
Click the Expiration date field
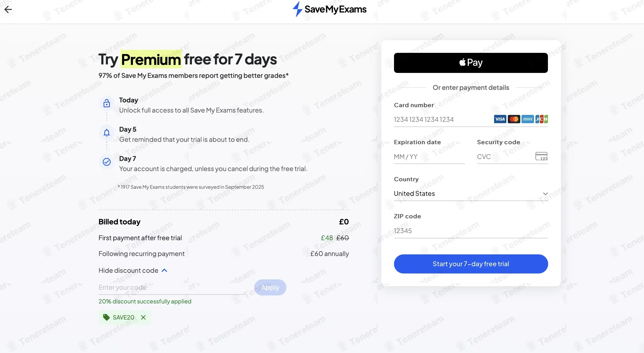coord(429,157)
